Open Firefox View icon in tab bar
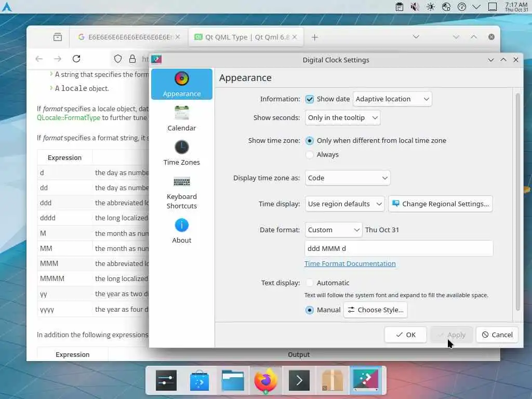 [58, 37]
